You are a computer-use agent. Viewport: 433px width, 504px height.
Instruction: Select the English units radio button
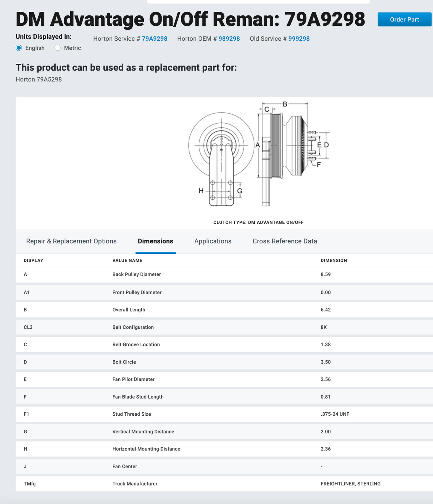(x=19, y=48)
